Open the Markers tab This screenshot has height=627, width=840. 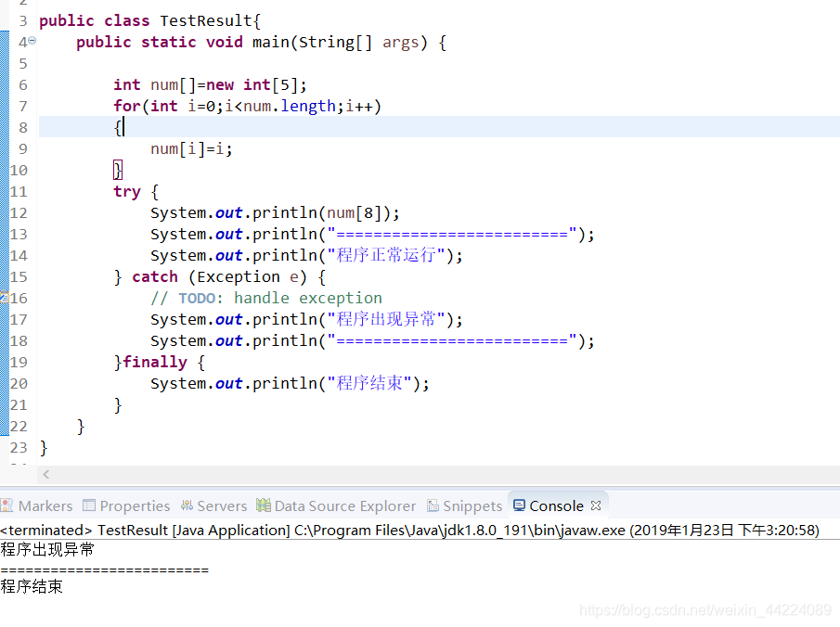coord(37,506)
